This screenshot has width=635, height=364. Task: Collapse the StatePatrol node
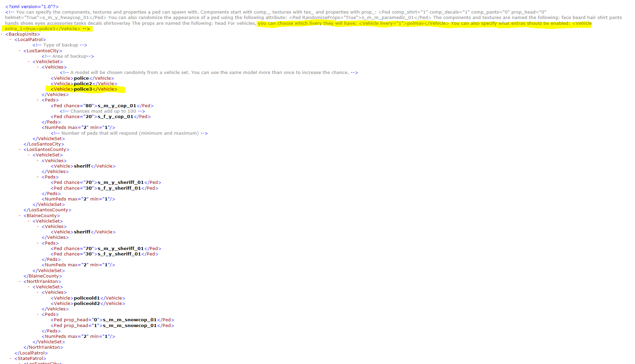click(11, 359)
